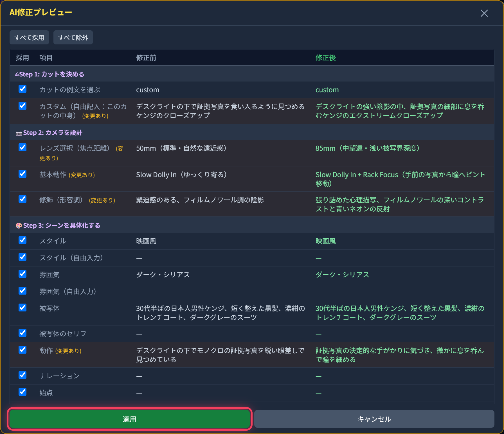Click the 採用 column header
This screenshot has width=504, height=434.
[x=22, y=58]
